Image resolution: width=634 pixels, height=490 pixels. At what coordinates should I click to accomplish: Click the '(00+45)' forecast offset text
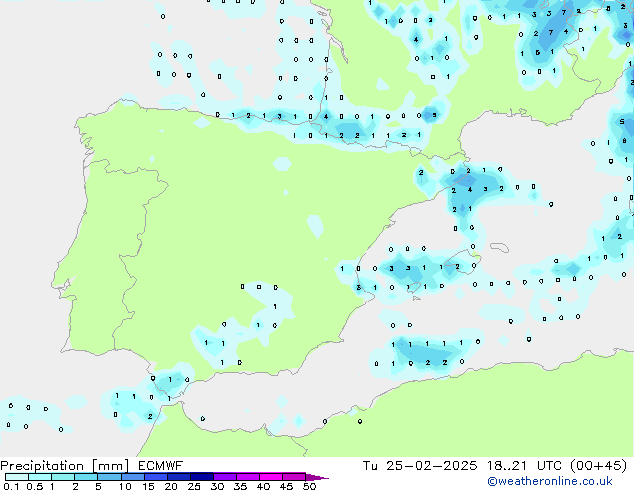pos(598,466)
